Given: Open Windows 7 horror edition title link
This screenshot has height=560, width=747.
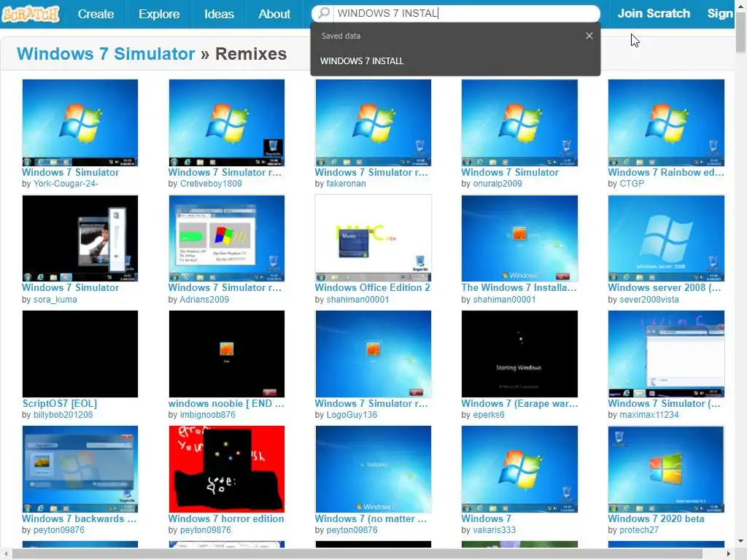Looking at the screenshot, I should (x=226, y=518).
